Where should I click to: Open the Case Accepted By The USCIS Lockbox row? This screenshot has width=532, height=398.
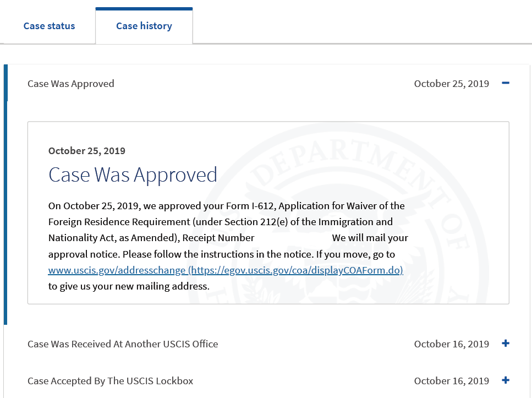tap(268, 381)
